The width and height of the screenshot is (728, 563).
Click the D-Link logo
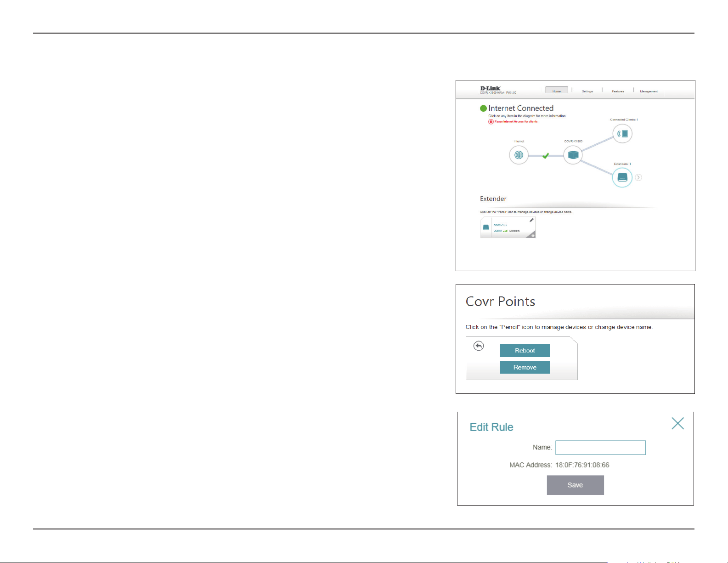490,88
